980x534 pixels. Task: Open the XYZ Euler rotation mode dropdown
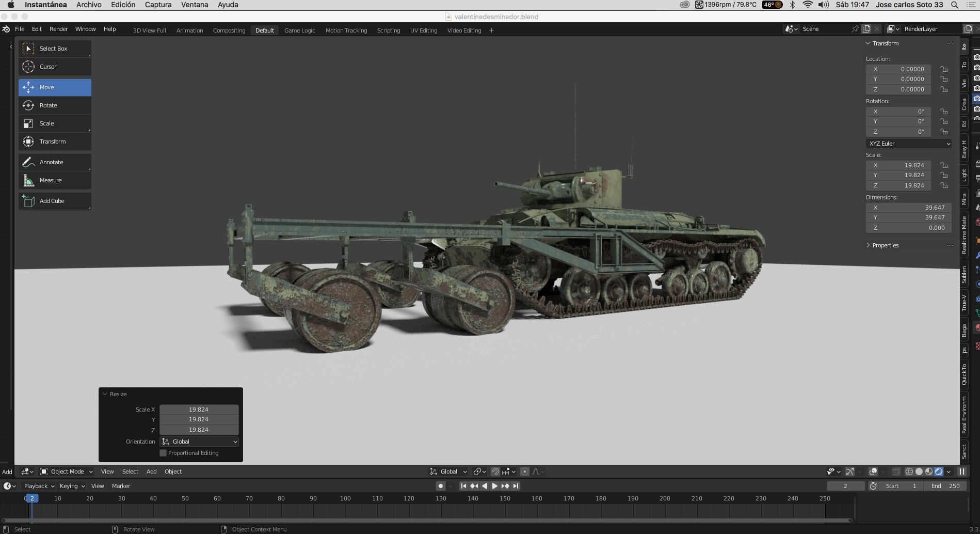909,144
